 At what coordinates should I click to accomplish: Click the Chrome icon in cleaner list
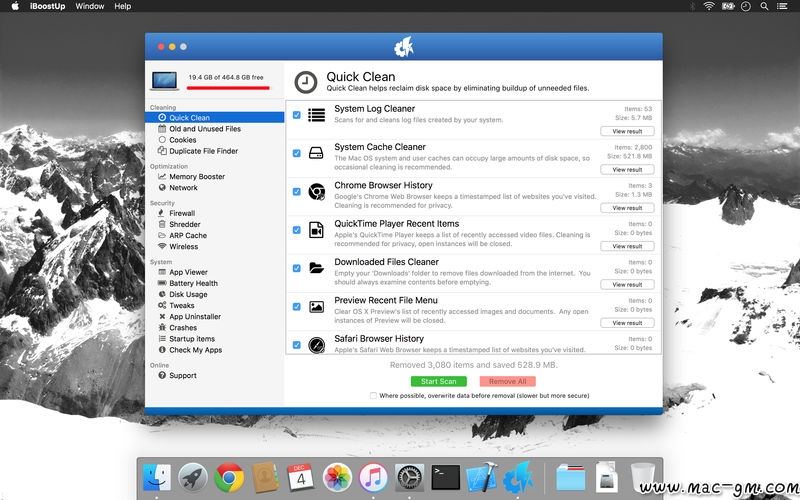coord(316,191)
